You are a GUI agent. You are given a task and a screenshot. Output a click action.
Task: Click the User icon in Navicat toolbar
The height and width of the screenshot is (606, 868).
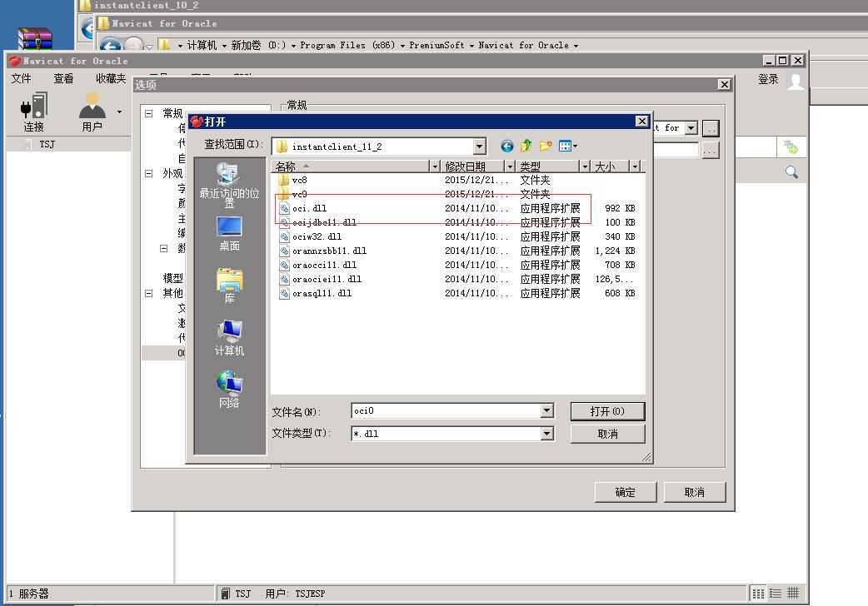pyautogui.click(x=92, y=106)
